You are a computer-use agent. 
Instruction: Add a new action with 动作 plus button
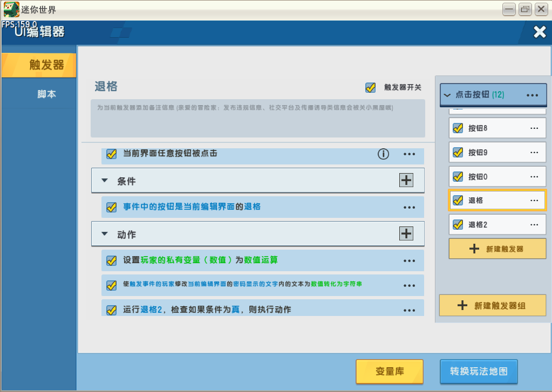[x=406, y=233]
